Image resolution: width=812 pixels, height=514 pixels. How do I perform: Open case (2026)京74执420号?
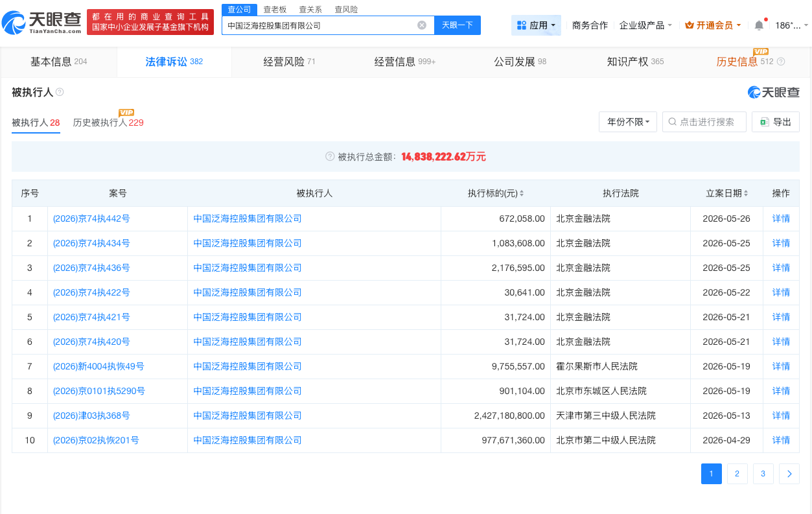pos(91,342)
